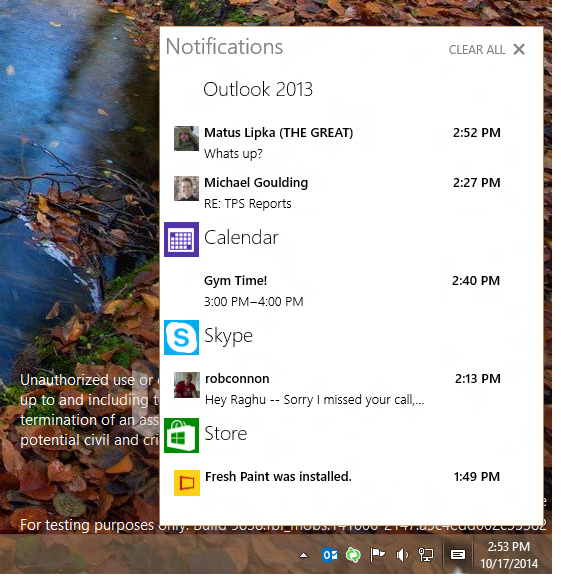
Task: Click the Notifications panel title
Action: pos(224,47)
